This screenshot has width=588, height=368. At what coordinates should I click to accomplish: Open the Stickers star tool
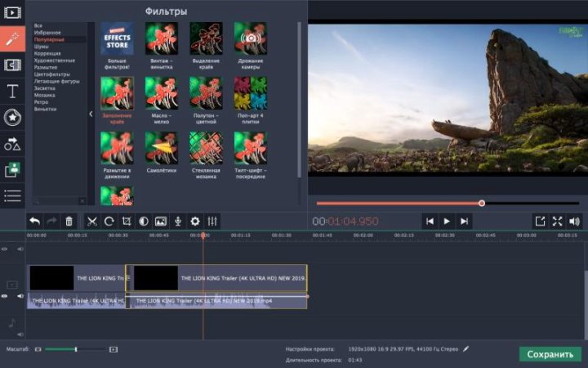tap(12, 118)
